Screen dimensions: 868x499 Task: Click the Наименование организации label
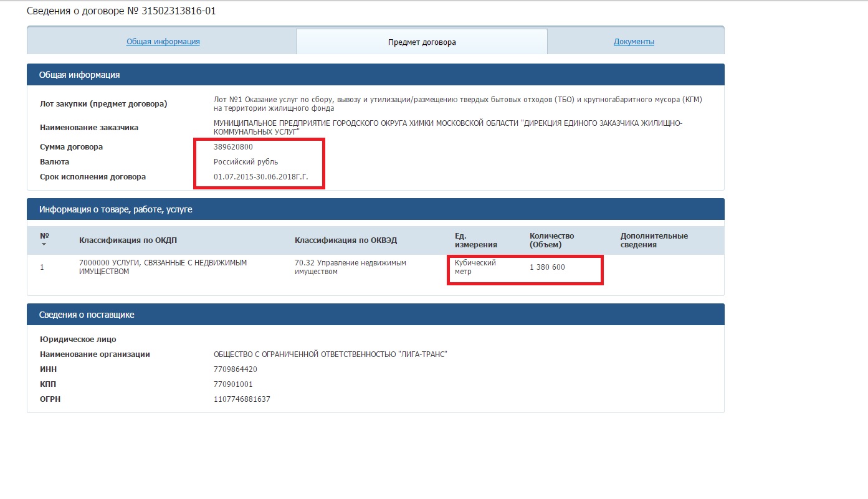tap(95, 354)
